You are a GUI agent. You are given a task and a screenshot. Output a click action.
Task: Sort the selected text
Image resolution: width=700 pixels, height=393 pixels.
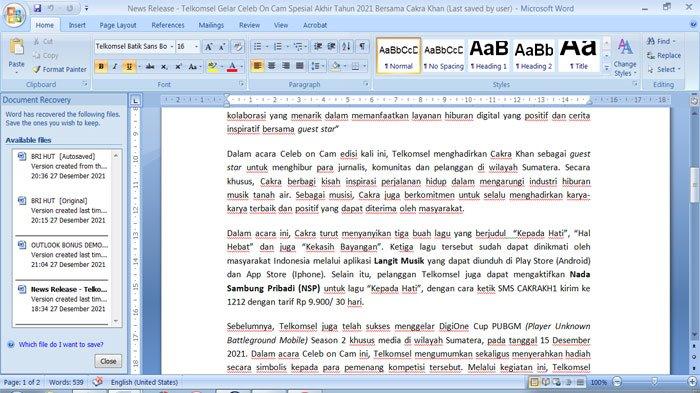[346, 46]
